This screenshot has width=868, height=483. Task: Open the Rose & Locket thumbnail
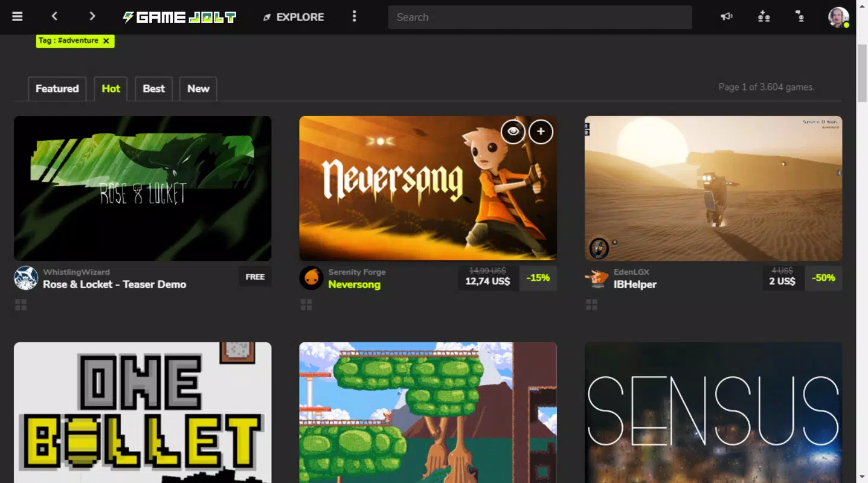[x=143, y=188]
